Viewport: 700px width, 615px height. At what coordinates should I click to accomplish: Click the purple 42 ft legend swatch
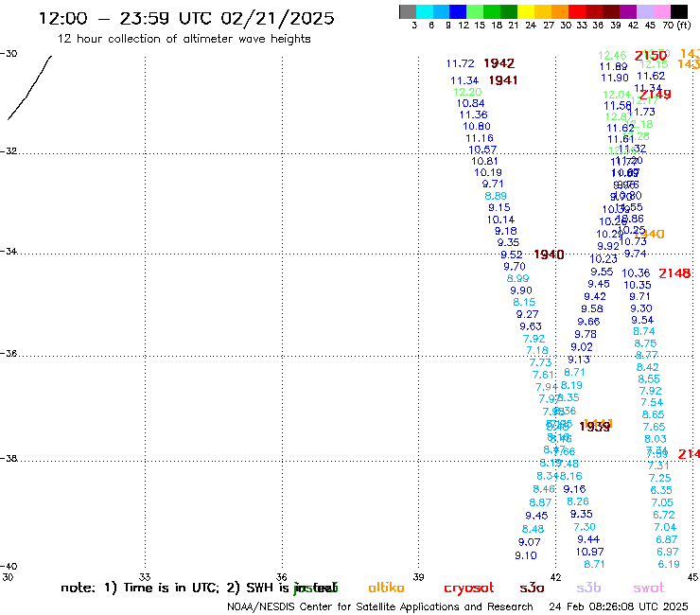click(x=628, y=12)
